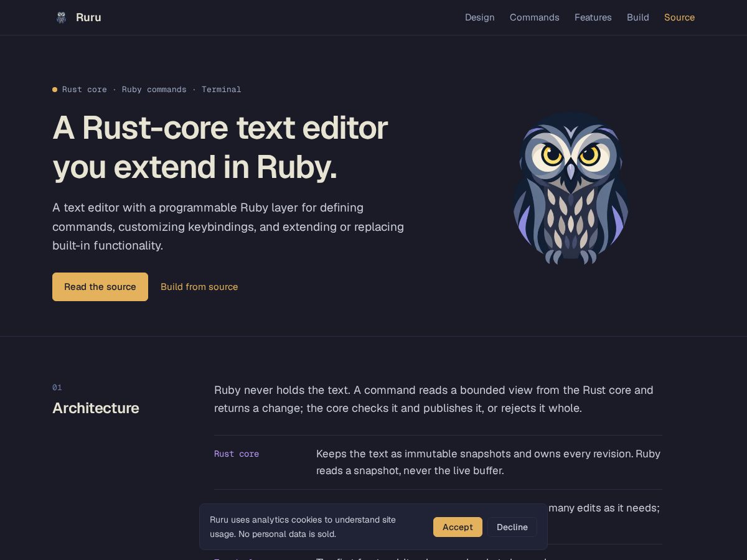
Task: Open the Source nav link
Action: (679, 17)
